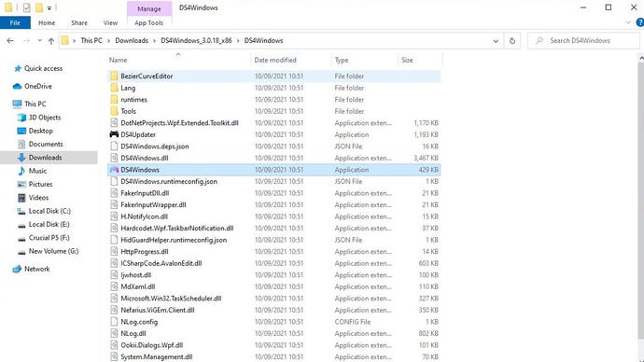Click the Local Disk (C:) drive icon
644x362 pixels.
(21, 211)
